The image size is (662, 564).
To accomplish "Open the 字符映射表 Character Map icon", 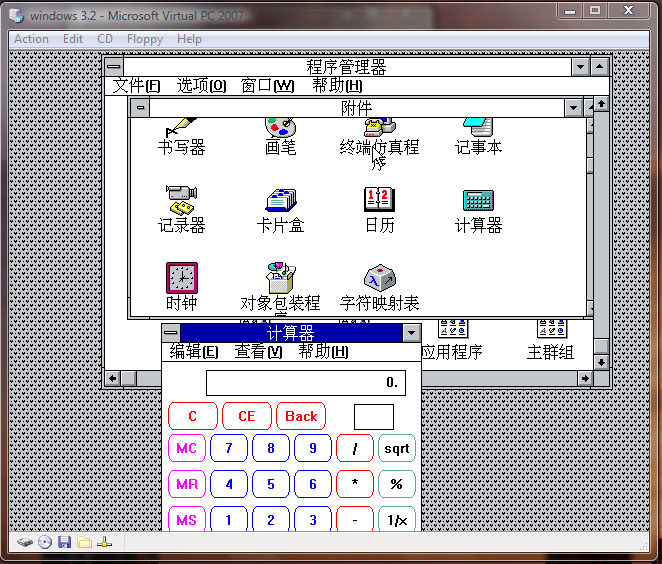I will pos(380,278).
